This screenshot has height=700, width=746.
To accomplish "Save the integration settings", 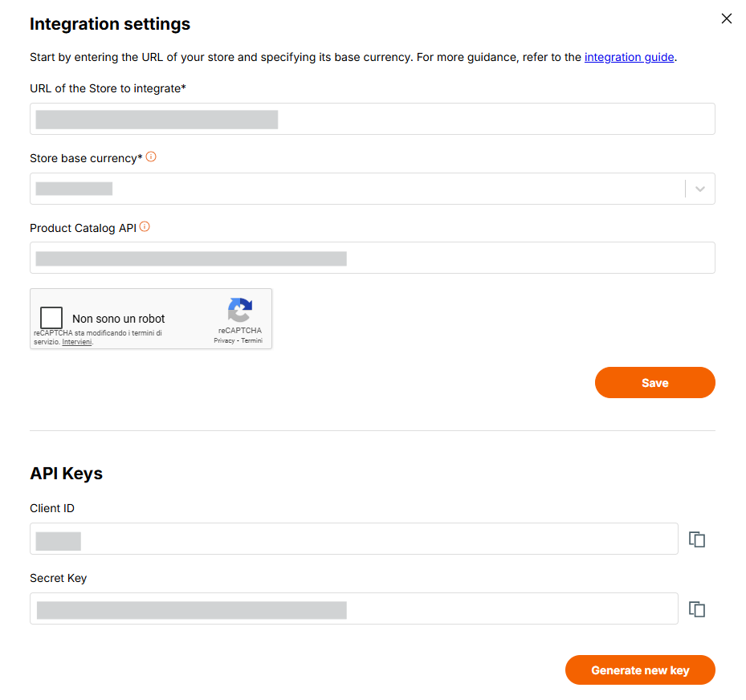I will coord(654,382).
